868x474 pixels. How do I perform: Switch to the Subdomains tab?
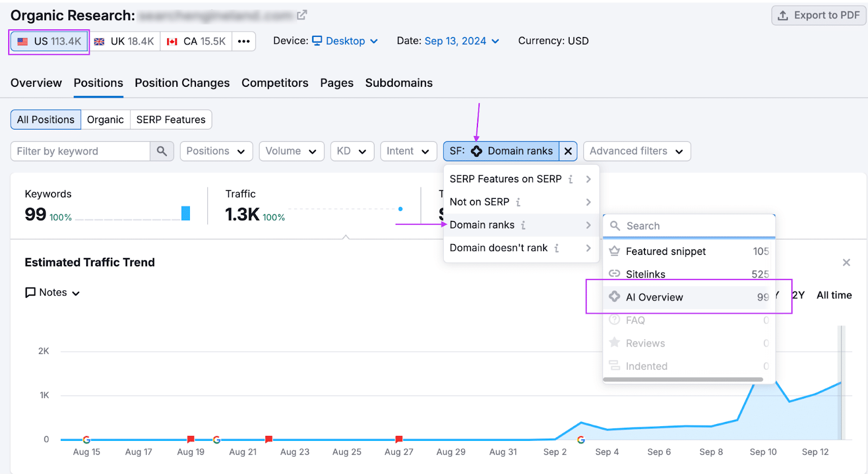point(399,83)
